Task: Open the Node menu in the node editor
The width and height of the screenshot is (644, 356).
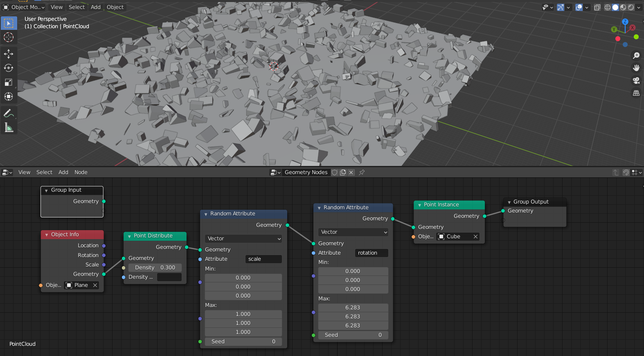Action: click(x=81, y=172)
